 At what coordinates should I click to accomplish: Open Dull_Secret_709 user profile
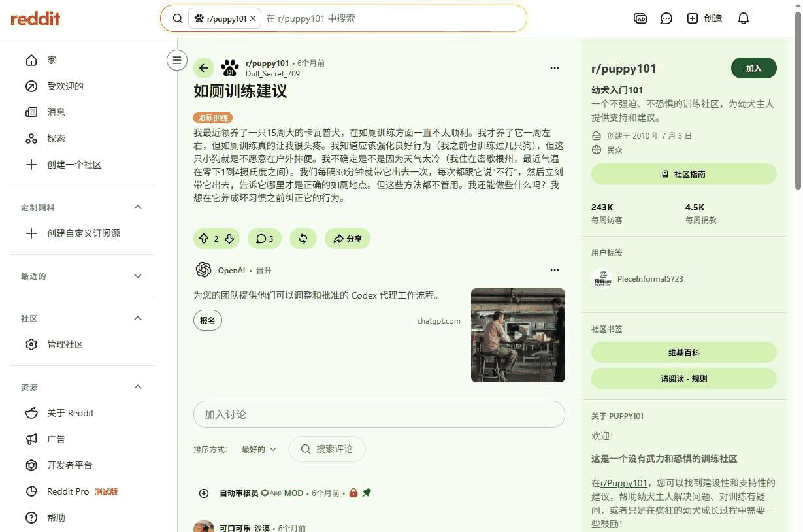pos(272,74)
